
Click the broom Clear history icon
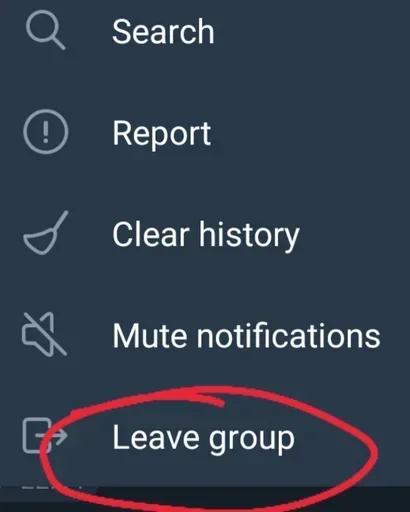pos(46,233)
